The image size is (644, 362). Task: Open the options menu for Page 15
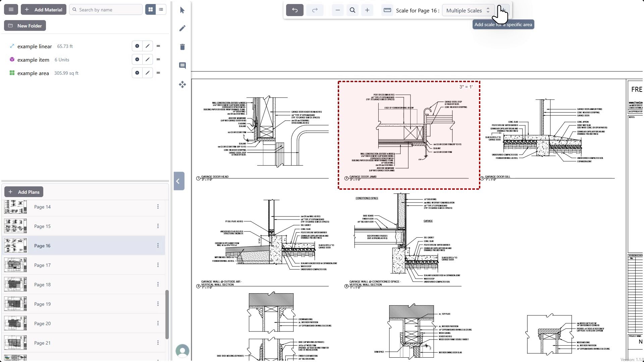[x=158, y=226]
